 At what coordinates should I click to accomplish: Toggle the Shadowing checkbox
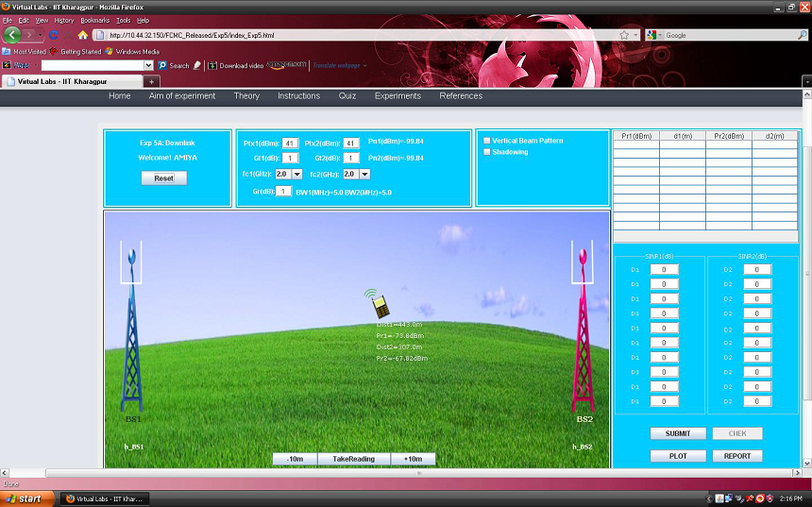[487, 152]
